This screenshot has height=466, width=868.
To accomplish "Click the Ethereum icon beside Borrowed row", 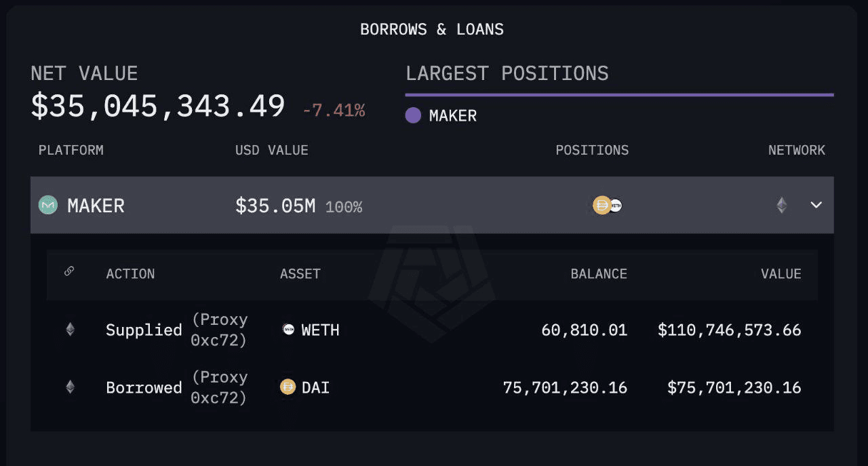I will [70, 387].
